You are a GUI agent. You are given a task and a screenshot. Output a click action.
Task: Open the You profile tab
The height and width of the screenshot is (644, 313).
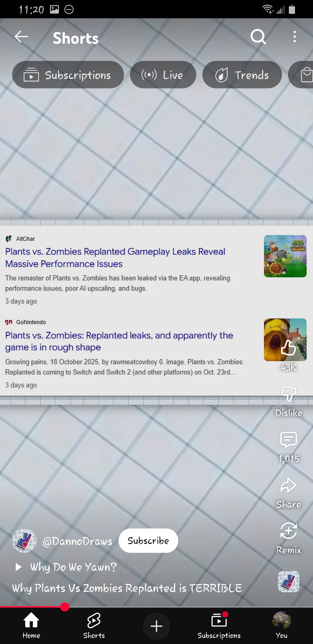coord(282,626)
